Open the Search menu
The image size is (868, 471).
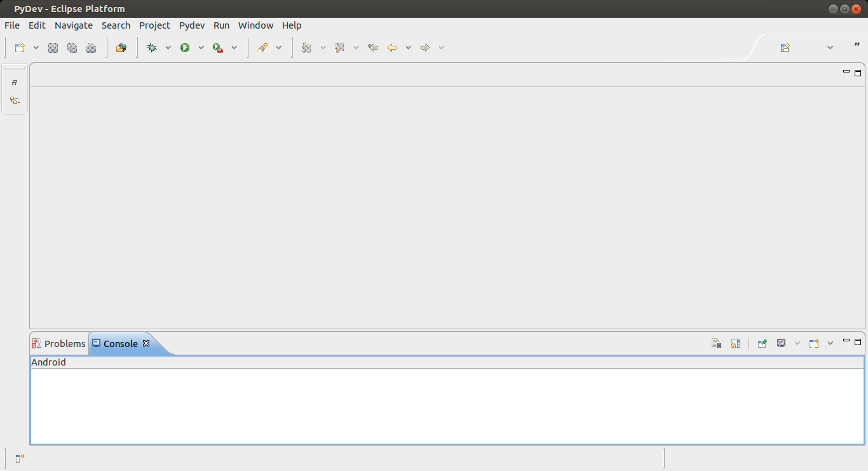point(116,25)
